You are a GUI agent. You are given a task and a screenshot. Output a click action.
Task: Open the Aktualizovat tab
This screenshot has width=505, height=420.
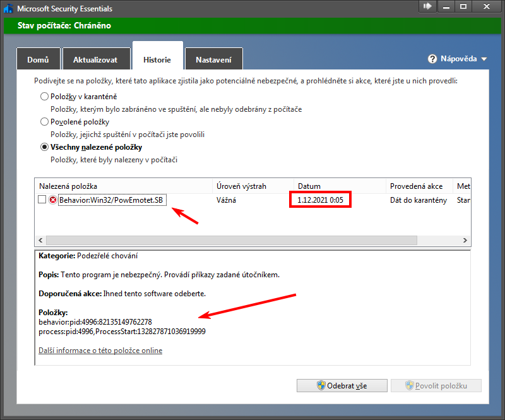click(x=95, y=60)
